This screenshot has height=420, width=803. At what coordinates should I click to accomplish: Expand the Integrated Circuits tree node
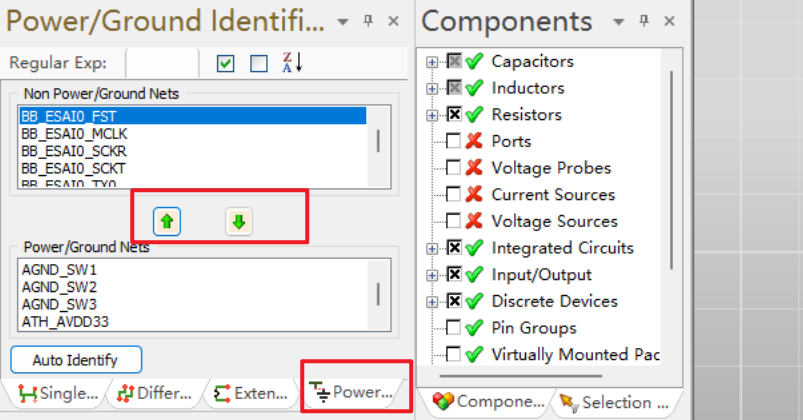432,248
